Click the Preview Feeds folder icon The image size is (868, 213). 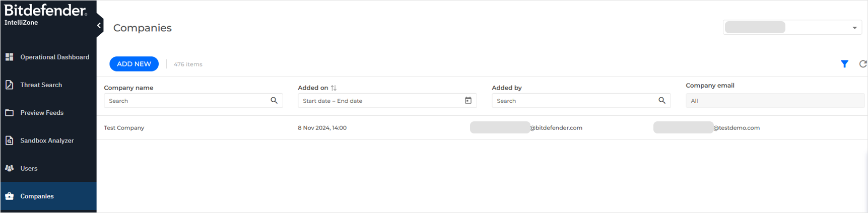[10, 113]
